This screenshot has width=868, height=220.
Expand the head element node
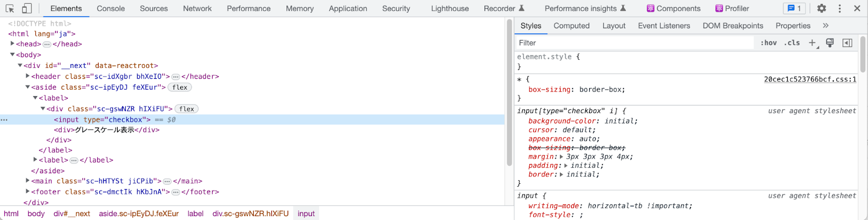(x=12, y=44)
